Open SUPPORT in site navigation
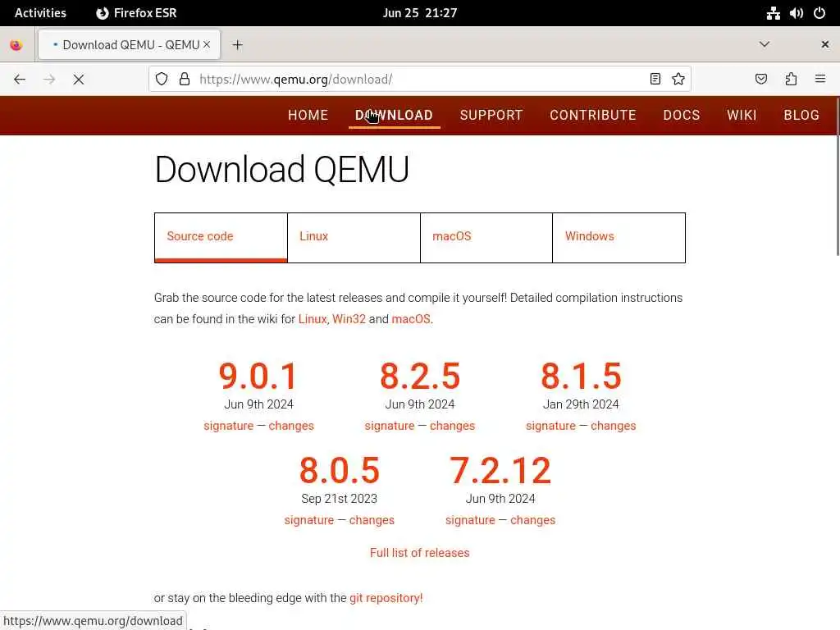 click(x=491, y=115)
